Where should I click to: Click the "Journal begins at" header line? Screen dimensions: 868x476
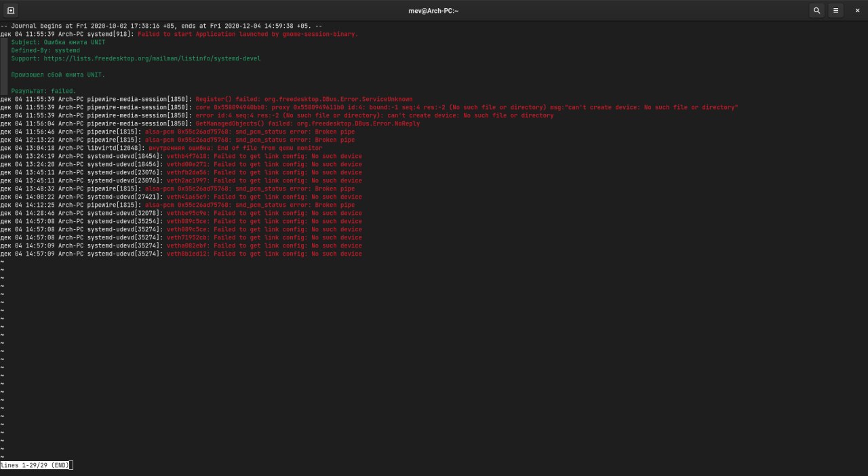coord(161,26)
